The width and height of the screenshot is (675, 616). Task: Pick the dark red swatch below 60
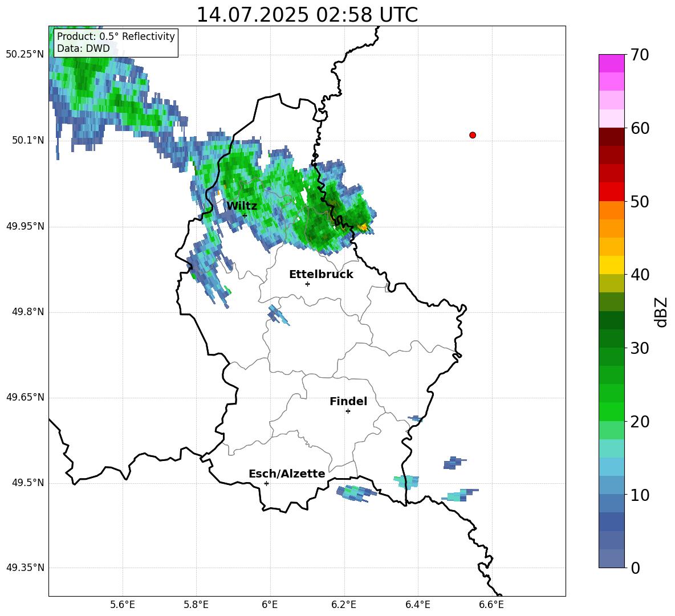(x=611, y=137)
